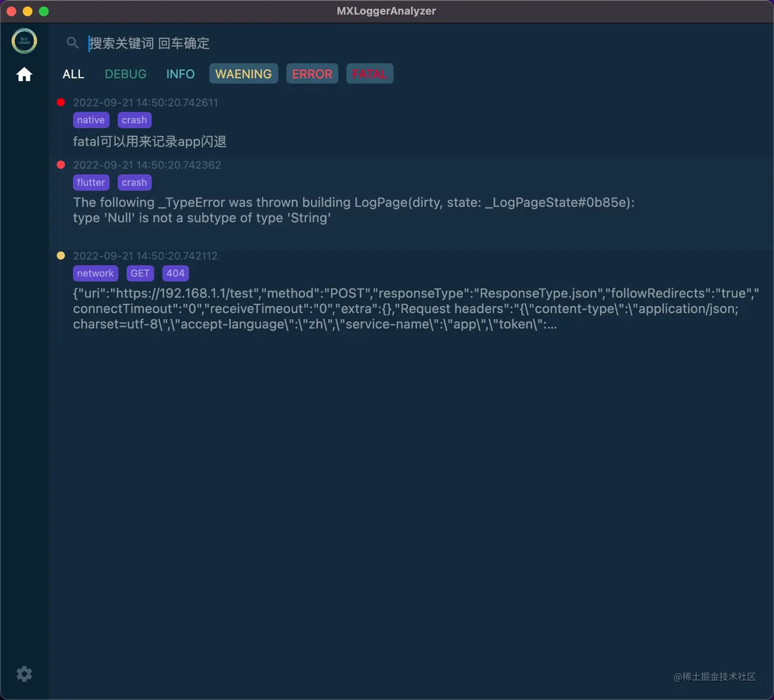774x700 pixels.
Task: Click crash tag beside flutter tag
Action: pos(134,182)
